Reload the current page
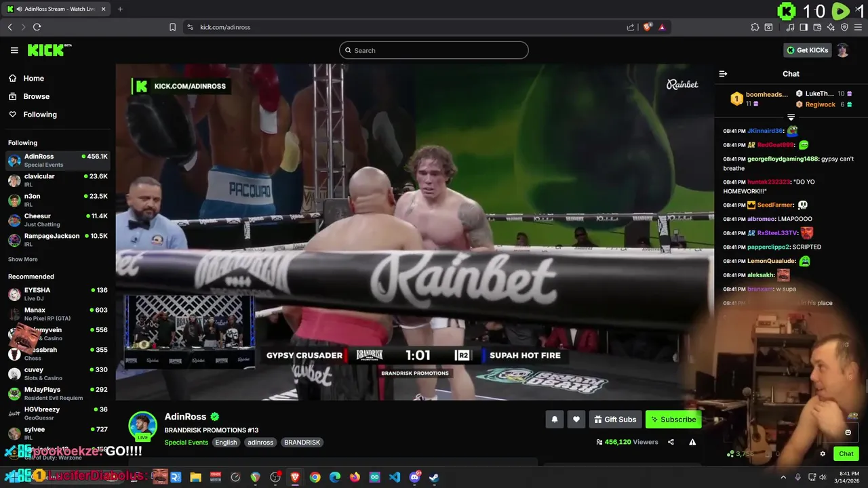This screenshot has width=868, height=488. [37, 27]
